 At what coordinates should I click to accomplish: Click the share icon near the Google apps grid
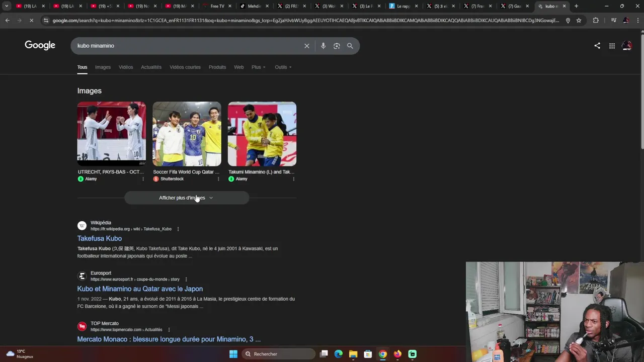point(597,46)
